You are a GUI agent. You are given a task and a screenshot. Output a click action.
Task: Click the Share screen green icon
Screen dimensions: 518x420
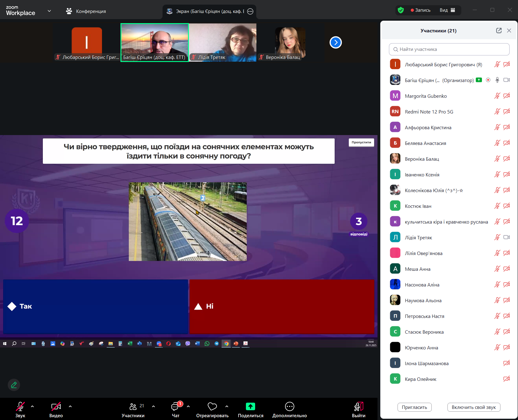point(250,406)
